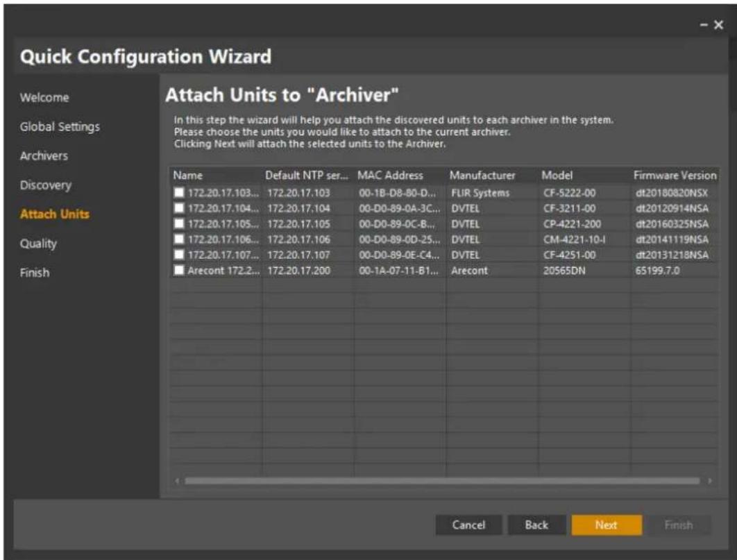The image size is (737, 560).
Task: Open the Discovery step
Action: tap(46, 185)
